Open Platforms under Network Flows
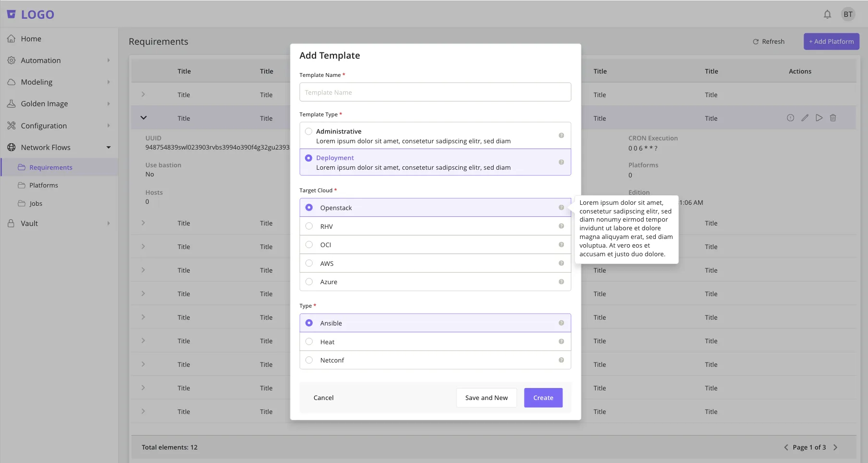868x463 pixels. pyautogui.click(x=59, y=185)
